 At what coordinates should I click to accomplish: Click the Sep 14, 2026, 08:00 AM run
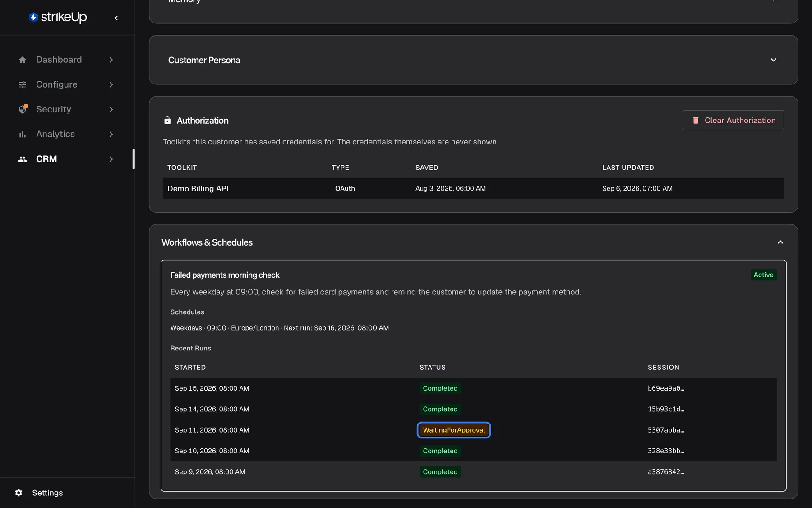point(212,409)
